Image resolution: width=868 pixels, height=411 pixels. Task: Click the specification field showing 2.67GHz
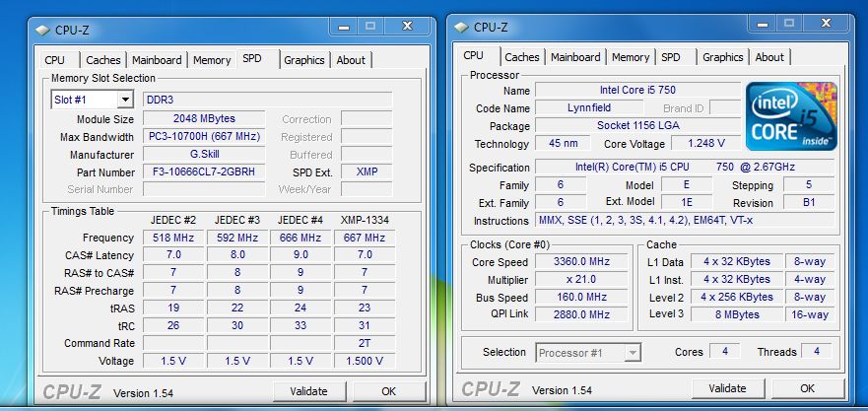685,167
